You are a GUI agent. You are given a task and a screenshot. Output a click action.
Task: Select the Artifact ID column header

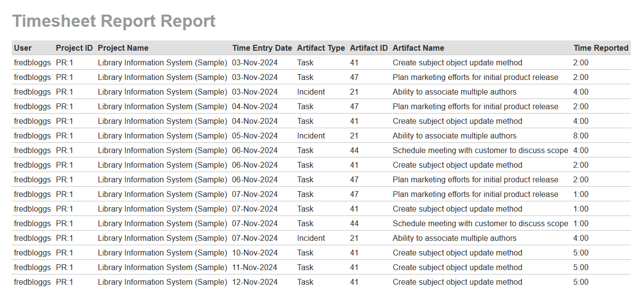point(369,48)
